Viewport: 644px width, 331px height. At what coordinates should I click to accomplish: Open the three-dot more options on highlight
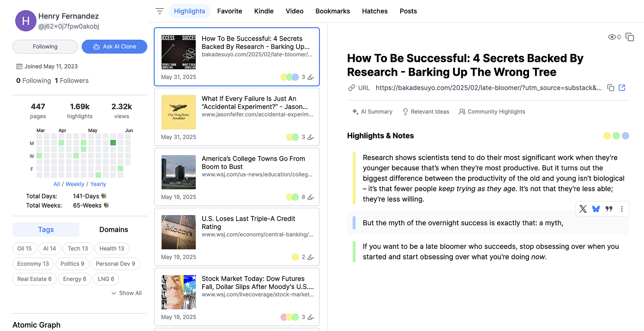(622, 209)
